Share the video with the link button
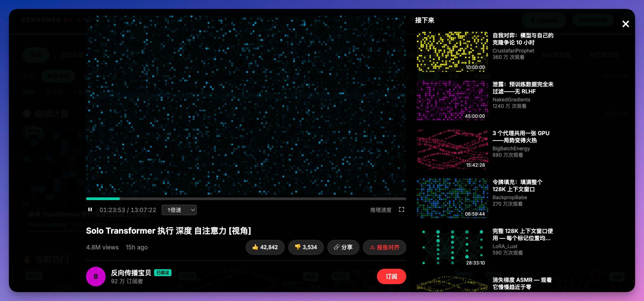This screenshot has width=644, height=301. pyautogui.click(x=343, y=247)
